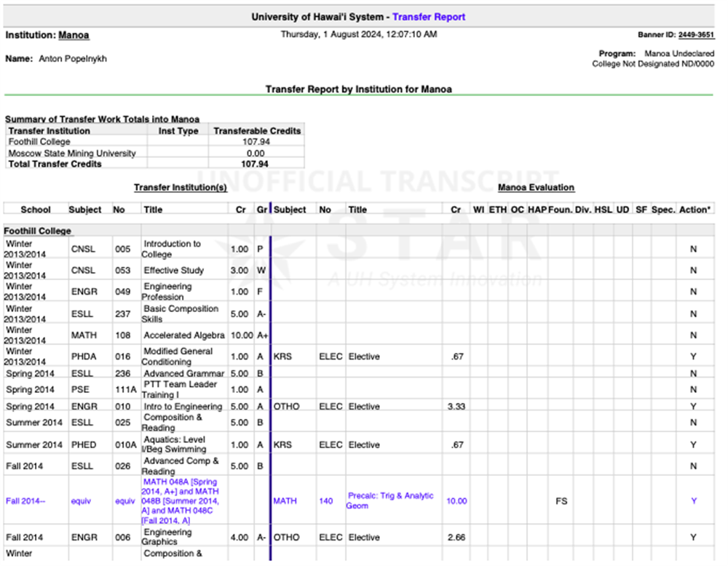The width and height of the screenshot is (728, 566).
Task: Click the "Total Transfer Credits" label
Action: (x=55, y=164)
